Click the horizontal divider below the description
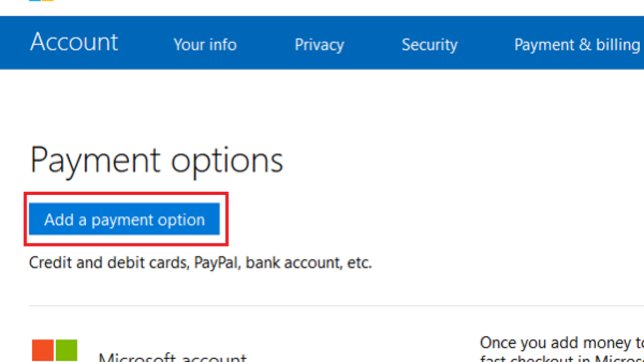Viewport: 644px width, 362px height. [322, 306]
